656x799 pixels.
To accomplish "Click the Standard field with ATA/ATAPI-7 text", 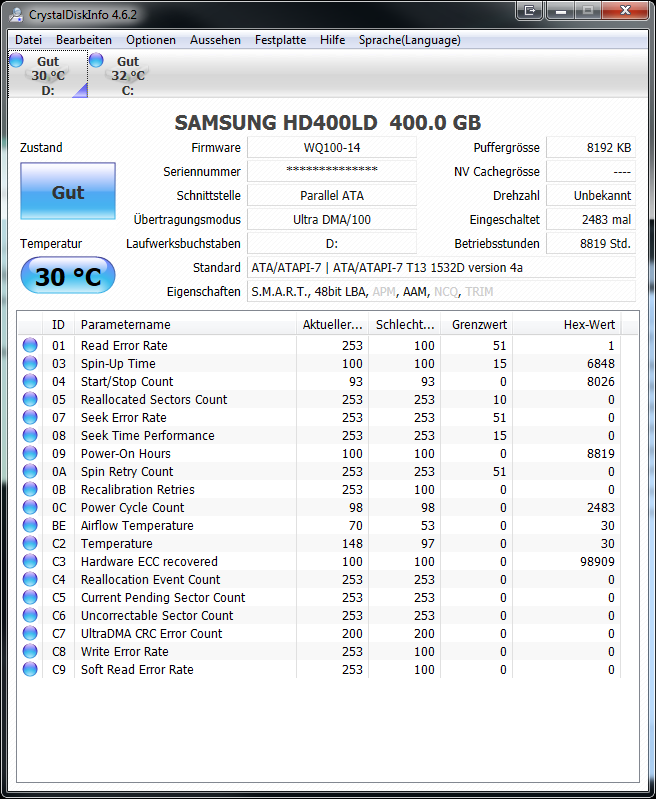I will [441, 268].
